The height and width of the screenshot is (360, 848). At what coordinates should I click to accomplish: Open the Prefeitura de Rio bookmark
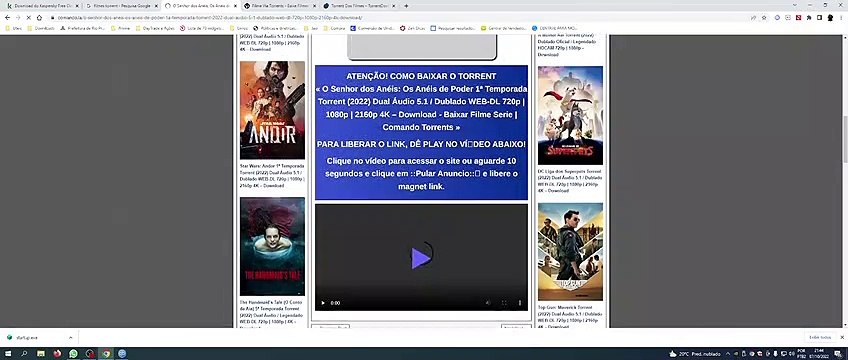click(x=83, y=28)
